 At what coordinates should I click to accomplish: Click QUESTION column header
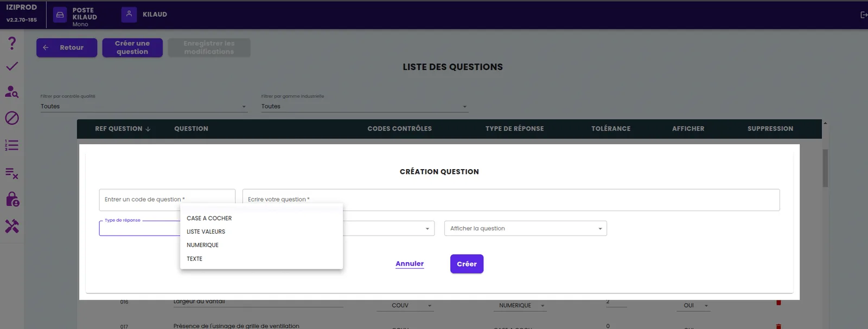tap(191, 129)
